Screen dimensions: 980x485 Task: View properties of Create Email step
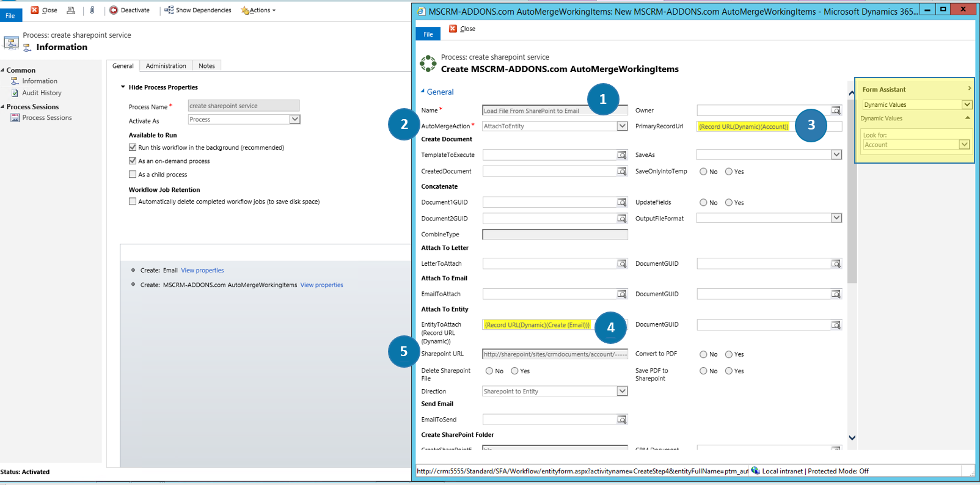tap(202, 270)
